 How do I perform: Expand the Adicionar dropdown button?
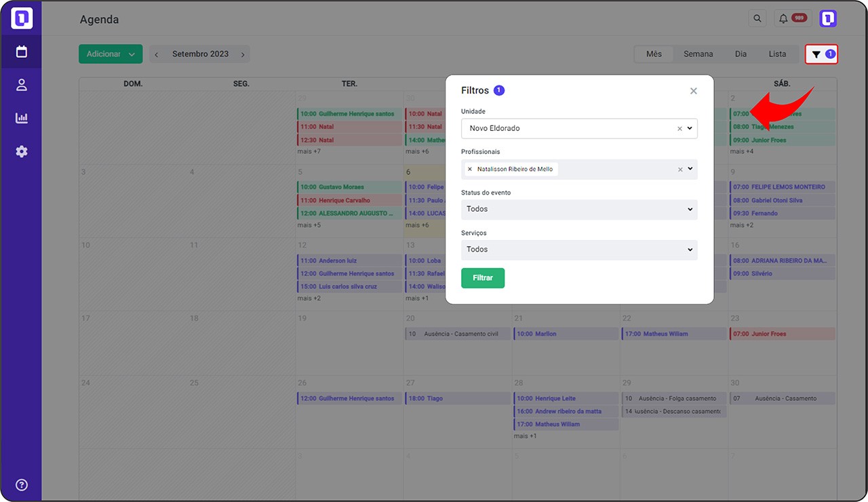click(111, 54)
